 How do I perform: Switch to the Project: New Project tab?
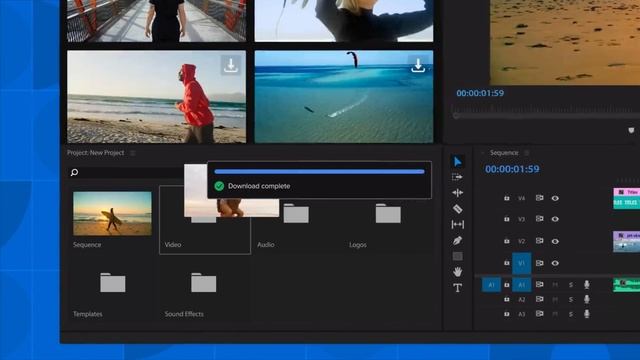[x=96, y=153]
